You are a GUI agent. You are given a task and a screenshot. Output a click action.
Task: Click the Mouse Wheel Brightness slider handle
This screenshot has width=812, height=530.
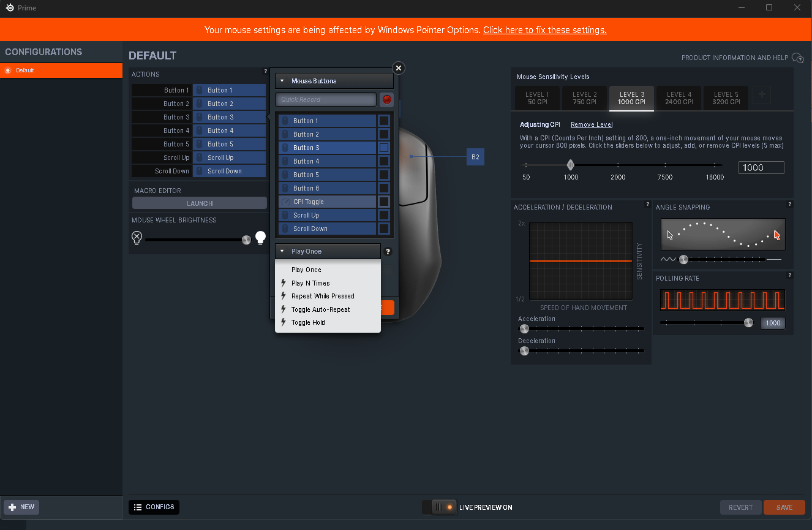point(246,240)
